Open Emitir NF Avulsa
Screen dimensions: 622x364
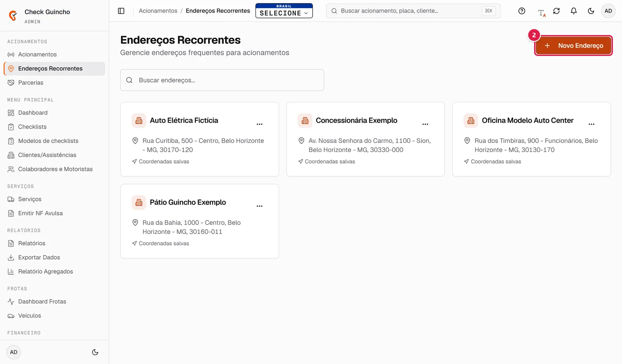(x=54, y=213)
